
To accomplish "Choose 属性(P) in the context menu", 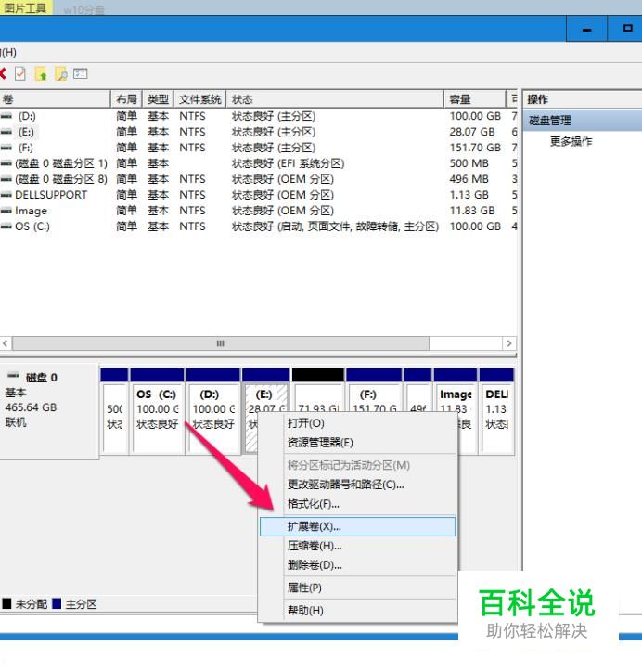I will (357, 588).
